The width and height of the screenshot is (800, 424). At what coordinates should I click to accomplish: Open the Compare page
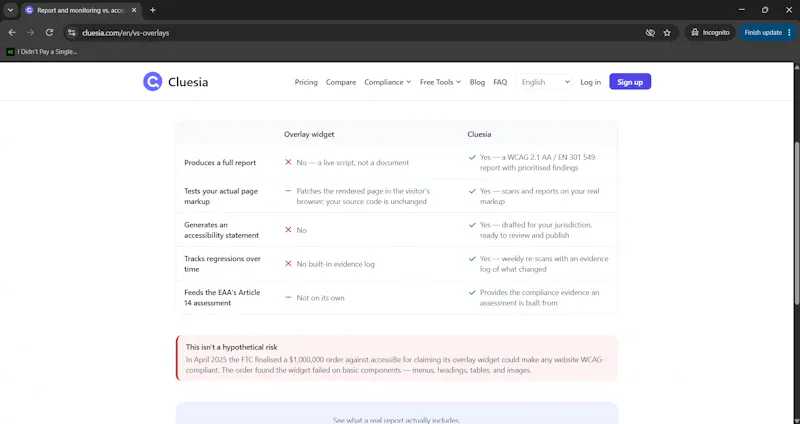pos(341,82)
